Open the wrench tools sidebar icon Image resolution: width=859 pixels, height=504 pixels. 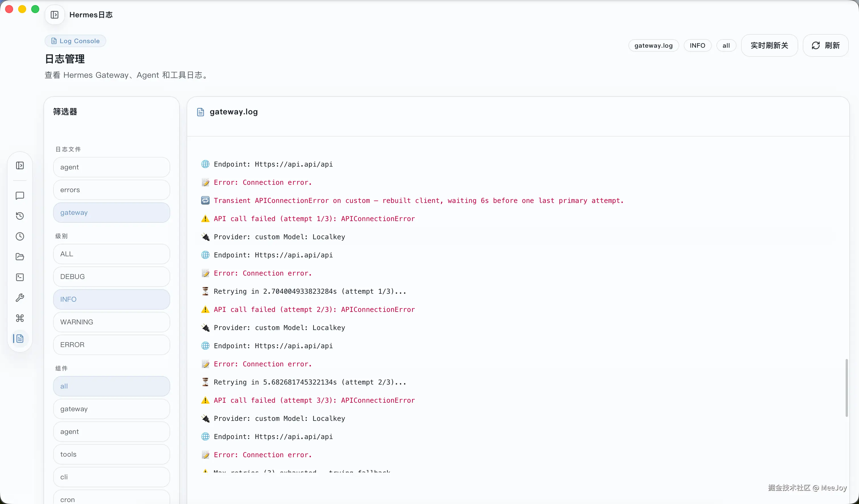(x=20, y=298)
